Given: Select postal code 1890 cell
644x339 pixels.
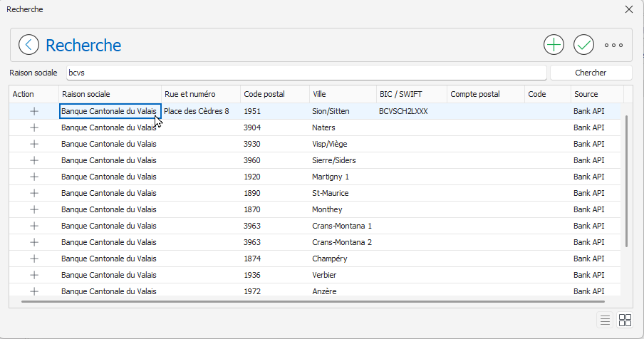Looking at the screenshot, I should [x=275, y=193].
